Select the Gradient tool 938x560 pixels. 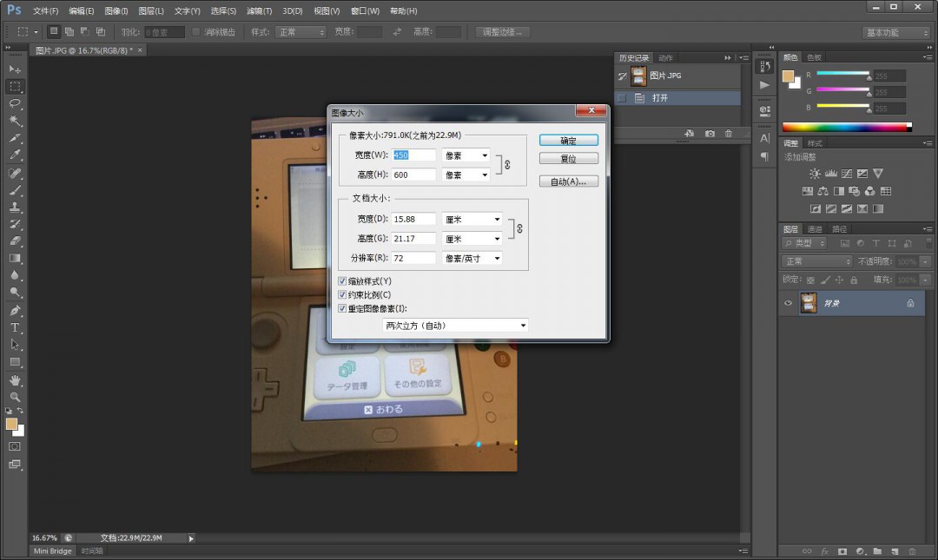[x=15, y=259]
